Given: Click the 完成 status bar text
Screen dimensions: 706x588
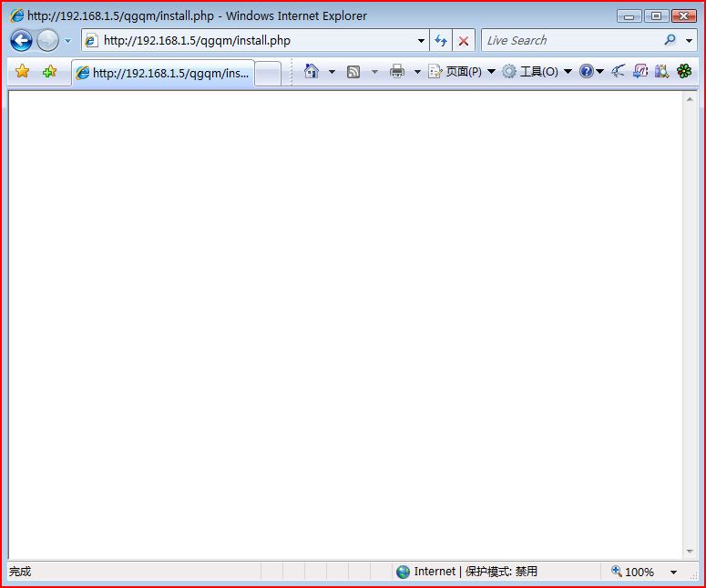Looking at the screenshot, I should [20, 572].
